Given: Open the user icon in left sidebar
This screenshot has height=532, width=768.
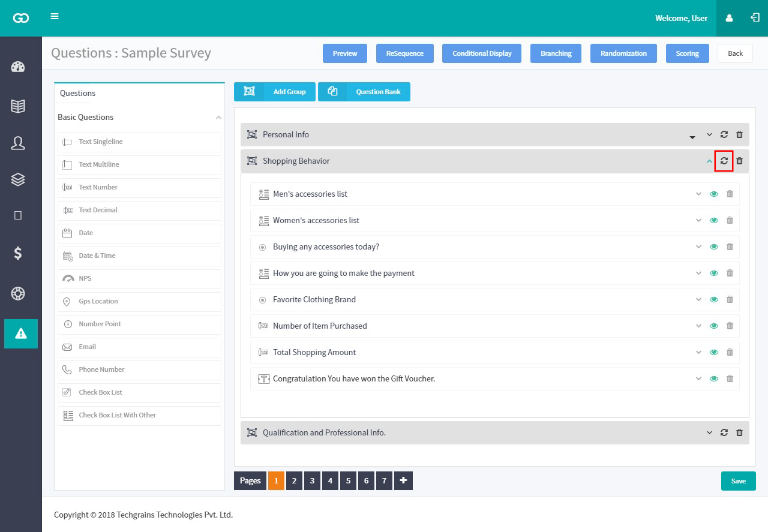Looking at the screenshot, I should pyautogui.click(x=18, y=143).
